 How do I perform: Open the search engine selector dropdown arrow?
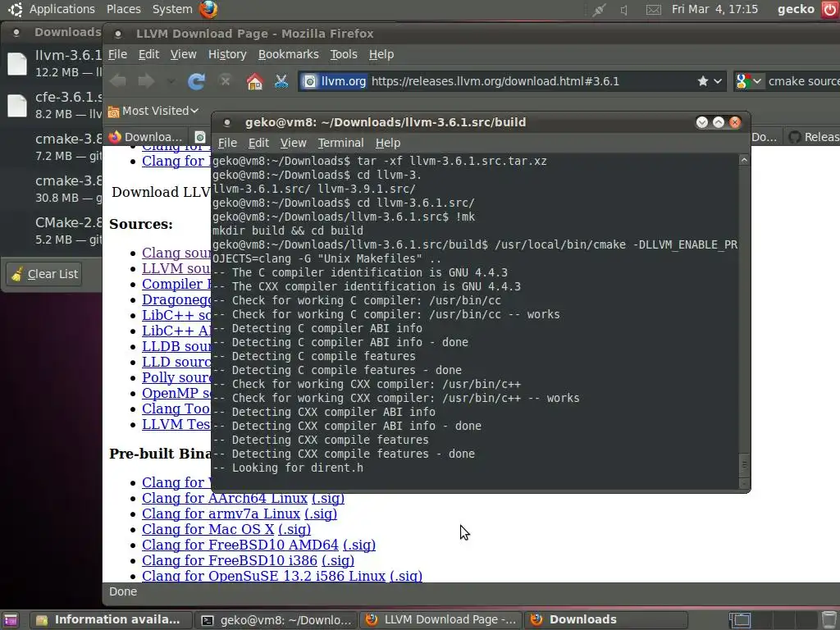pos(757,81)
